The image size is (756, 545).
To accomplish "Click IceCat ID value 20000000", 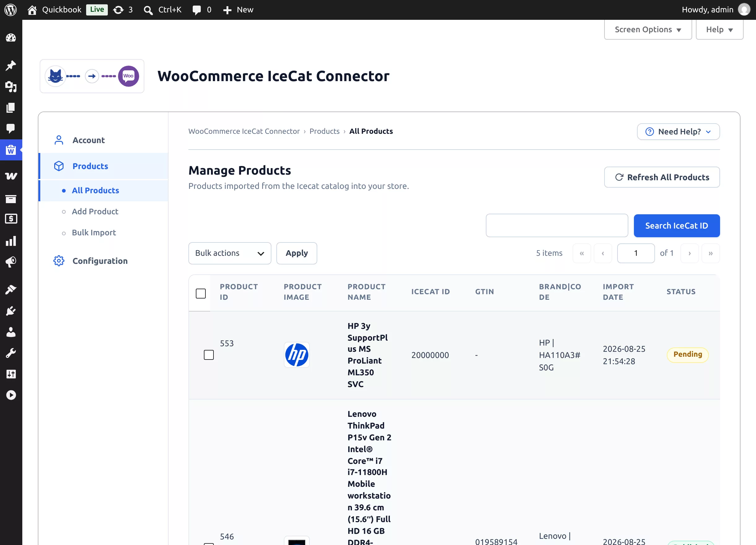I will point(430,355).
